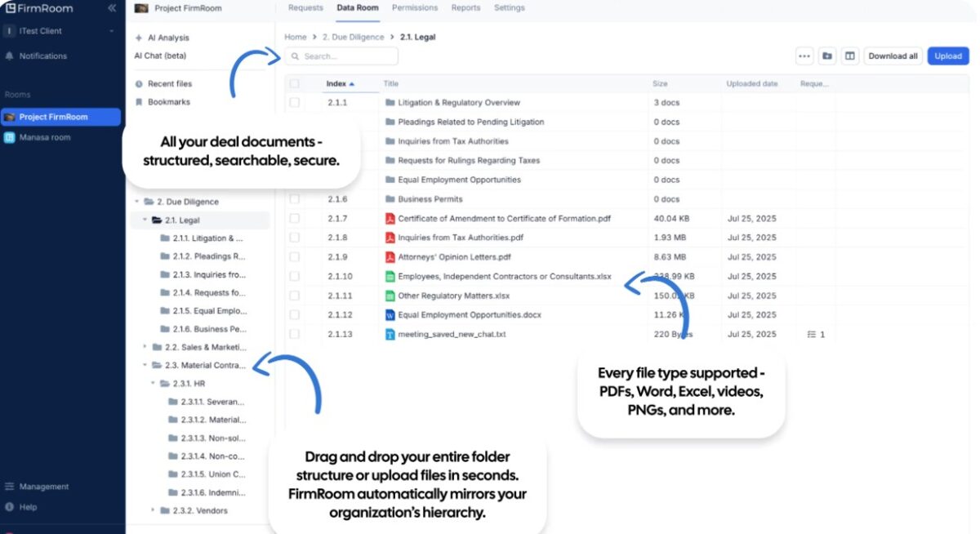The width and height of the screenshot is (980, 534).
Task: Open the ITest Client dropdown
Action: (x=61, y=31)
